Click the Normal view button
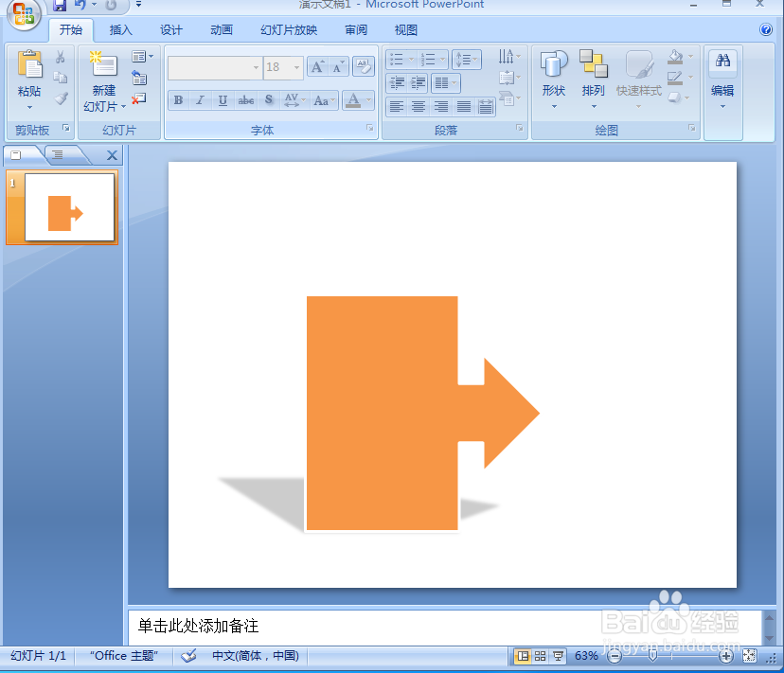Viewport: 784px width, 673px height. click(523, 656)
